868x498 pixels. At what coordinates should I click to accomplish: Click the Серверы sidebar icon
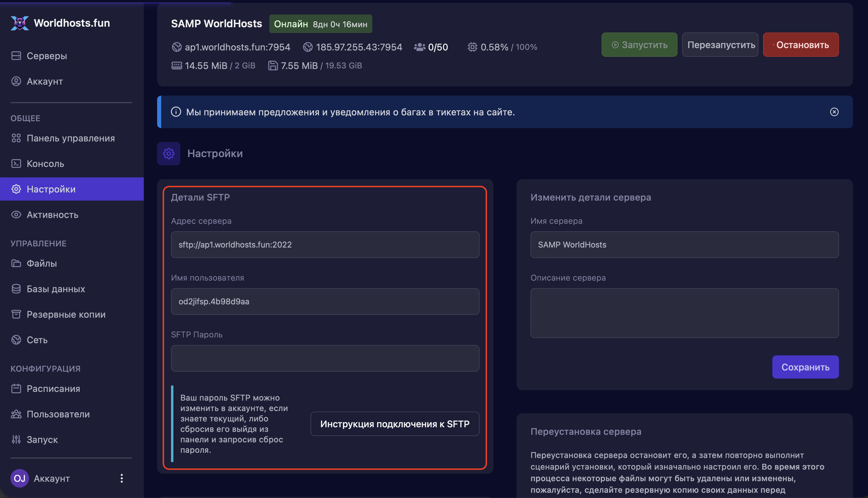[16, 56]
